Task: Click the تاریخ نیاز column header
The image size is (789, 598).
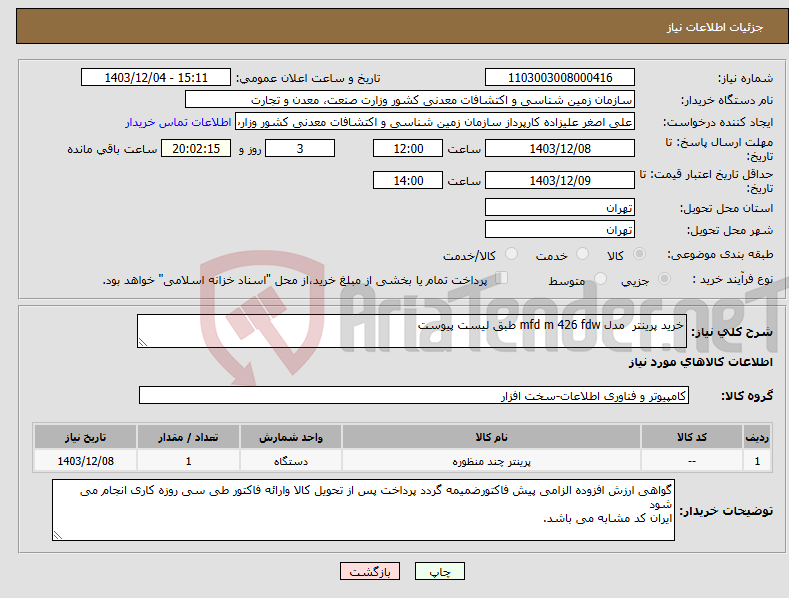Action: (86, 437)
